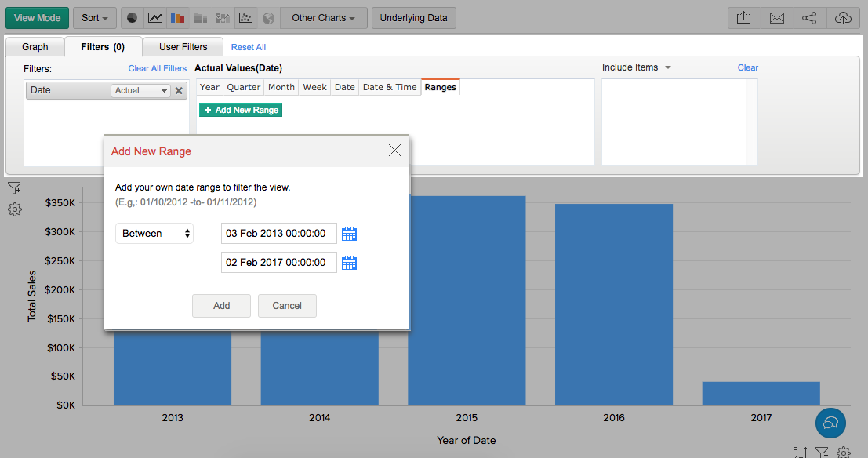The image size is (868, 458).
Task: Open the Between condition dropdown
Action: tap(154, 234)
